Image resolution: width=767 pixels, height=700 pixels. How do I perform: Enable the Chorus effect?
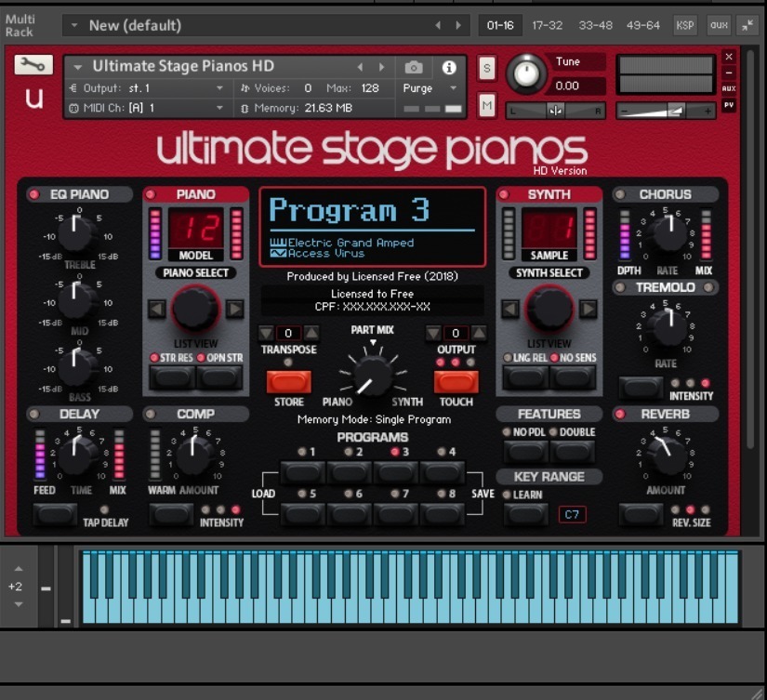coord(620,194)
